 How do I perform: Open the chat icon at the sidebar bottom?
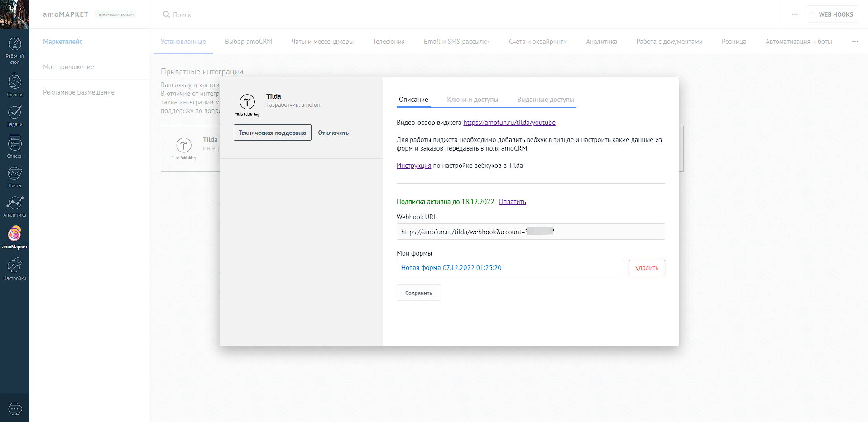pyautogui.click(x=15, y=408)
